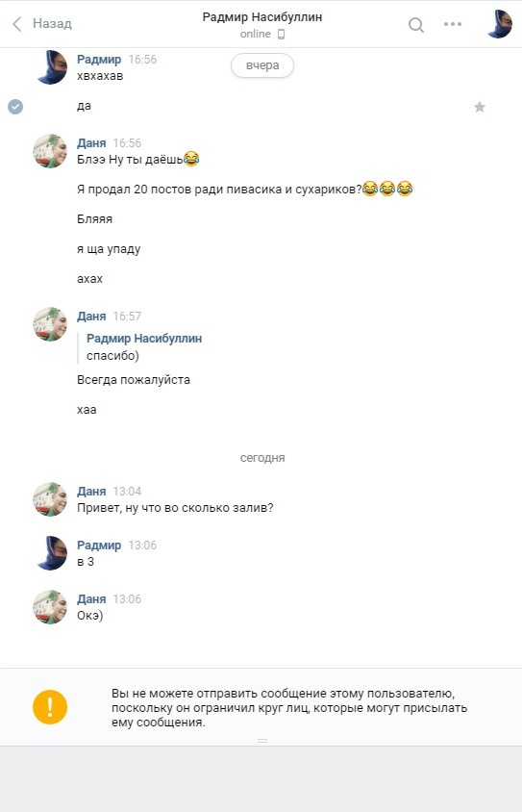Open the three-dots actions menu
522x812 pixels.
click(x=453, y=24)
